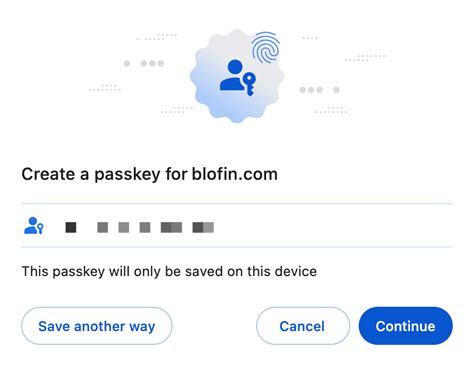Click the person silhouette head in the badge

click(x=235, y=67)
